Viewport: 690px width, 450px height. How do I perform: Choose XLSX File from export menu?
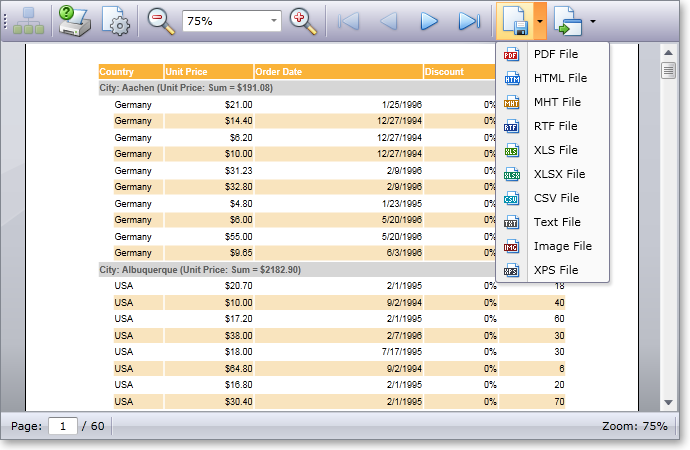558,174
